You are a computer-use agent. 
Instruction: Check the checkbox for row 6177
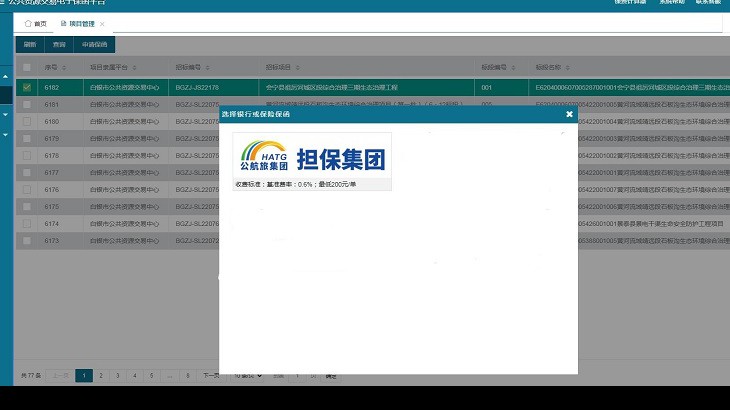[x=27, y=173]
